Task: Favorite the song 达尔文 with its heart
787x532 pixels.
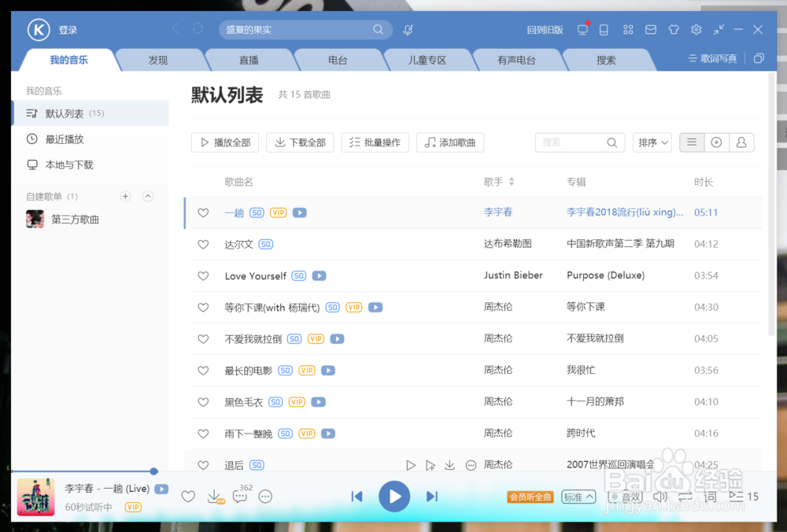Action: tap(203, 245)
